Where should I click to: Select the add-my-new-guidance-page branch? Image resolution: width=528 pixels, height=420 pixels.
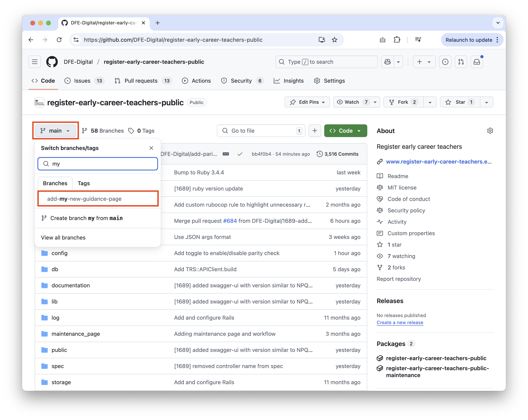[98, 199]
